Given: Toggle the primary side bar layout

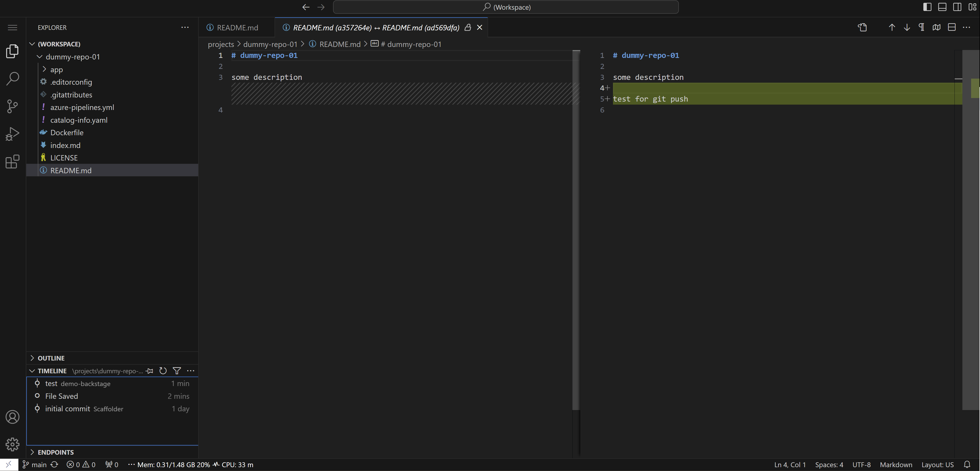Looking at the screenshot, I should [927, 7].
